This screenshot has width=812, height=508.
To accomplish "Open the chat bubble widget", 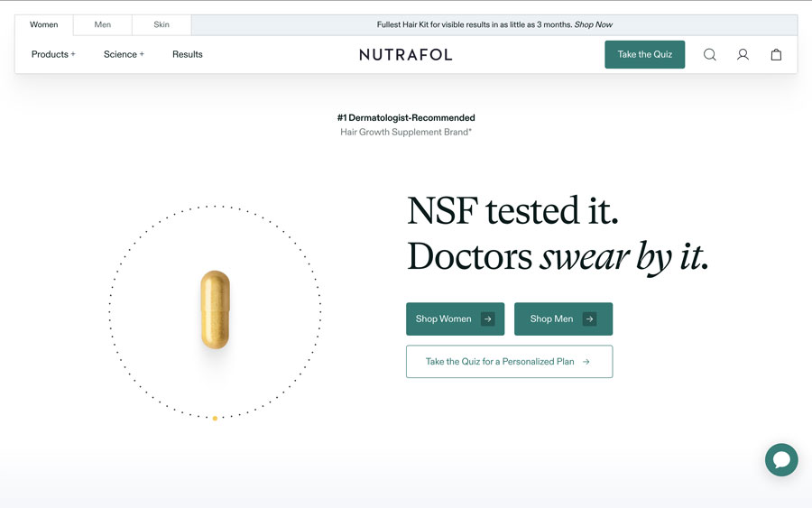I will click(781, 459).
